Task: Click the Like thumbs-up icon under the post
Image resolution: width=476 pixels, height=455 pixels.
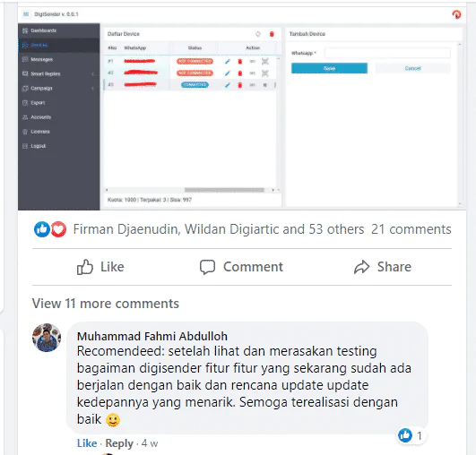Action: point(84,267)
